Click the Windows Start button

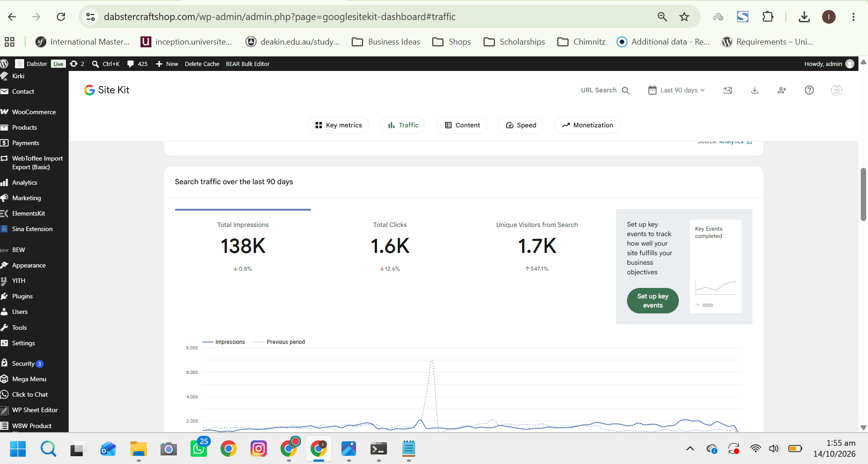coord(18,449)
